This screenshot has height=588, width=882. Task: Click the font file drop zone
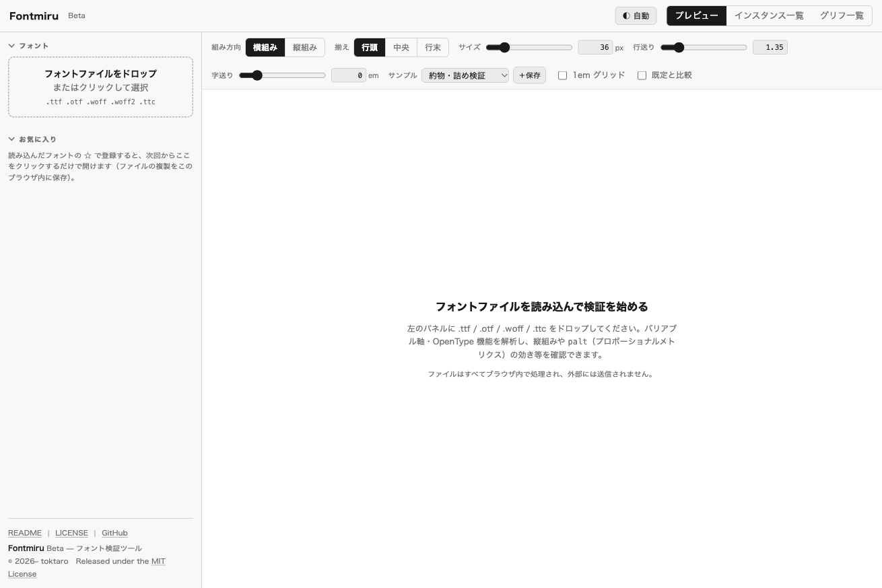(x=100, y=87)
